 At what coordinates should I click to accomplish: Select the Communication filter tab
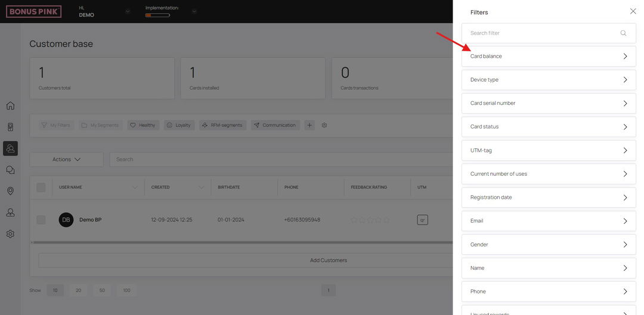[x=275, y=125]
